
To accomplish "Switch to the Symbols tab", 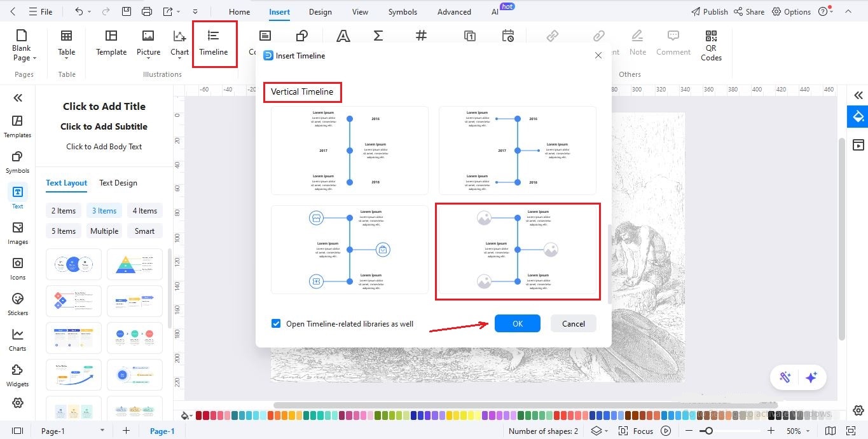I will [x=403, y=11].
